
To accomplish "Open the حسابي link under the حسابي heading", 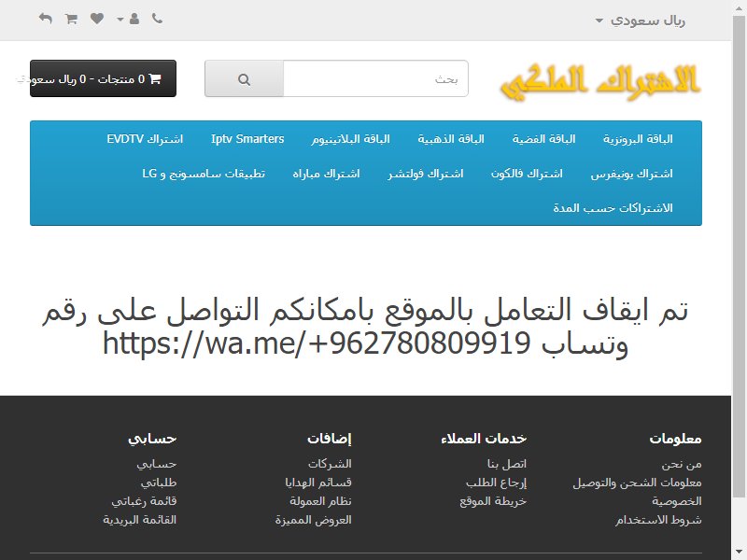I will [x=157, y=464].
